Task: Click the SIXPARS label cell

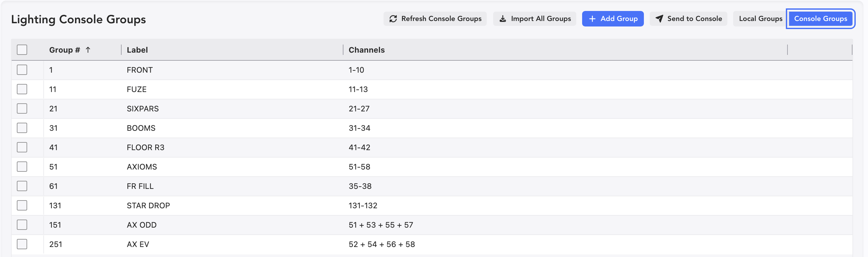Action: (143, 109)
